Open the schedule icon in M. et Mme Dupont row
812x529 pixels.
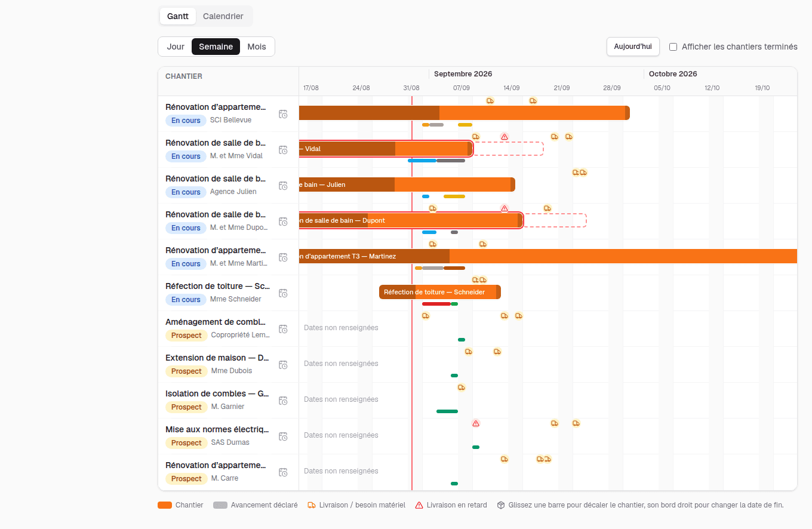tap(284, 222)
